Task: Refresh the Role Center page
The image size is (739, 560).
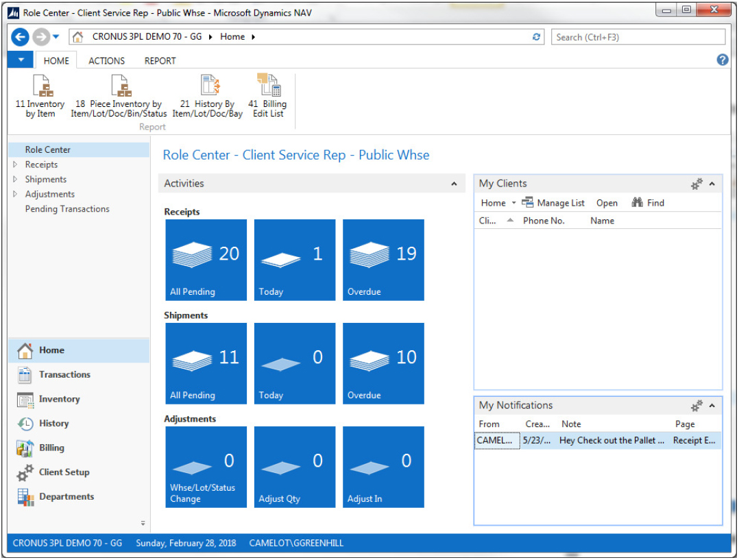Action: [x=537, y=36]
